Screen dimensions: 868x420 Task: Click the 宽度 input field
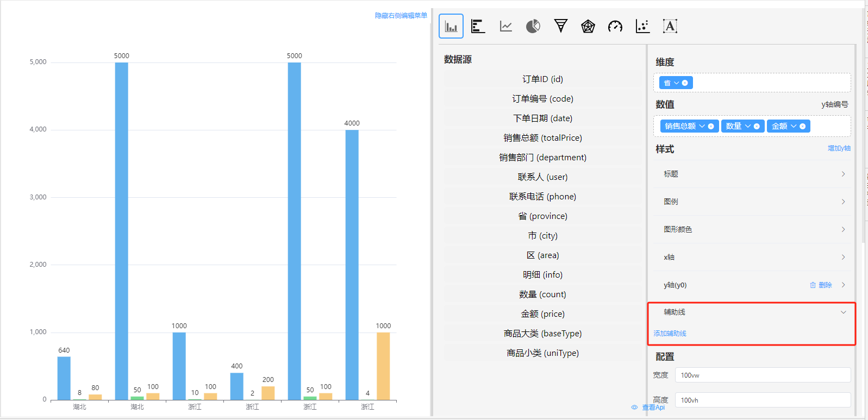click(x=762, y=375)
